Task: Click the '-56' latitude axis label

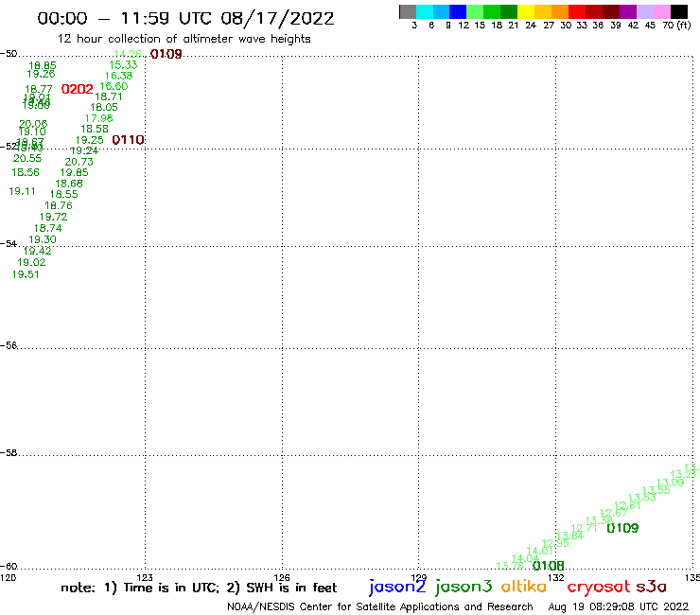Action: click(x=9, y=345)
